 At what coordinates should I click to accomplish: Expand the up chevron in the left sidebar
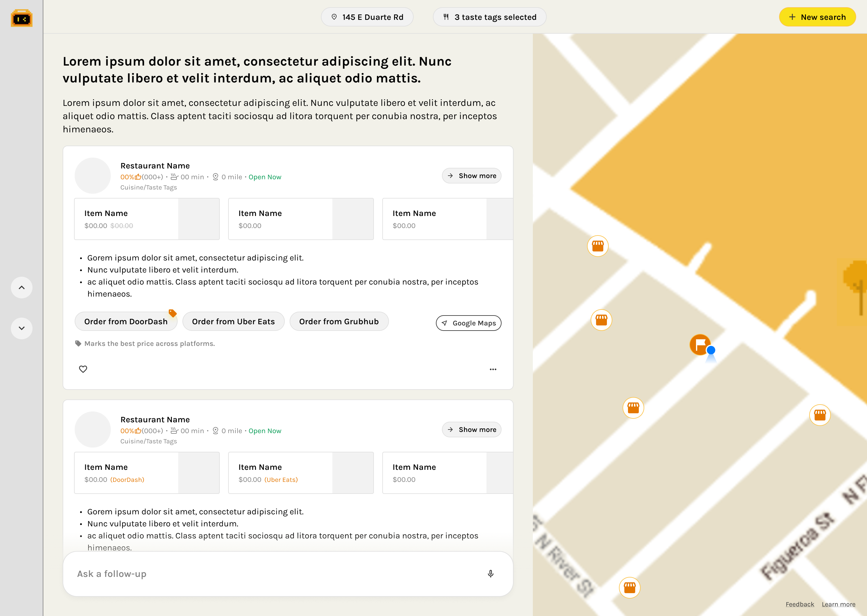22,288
